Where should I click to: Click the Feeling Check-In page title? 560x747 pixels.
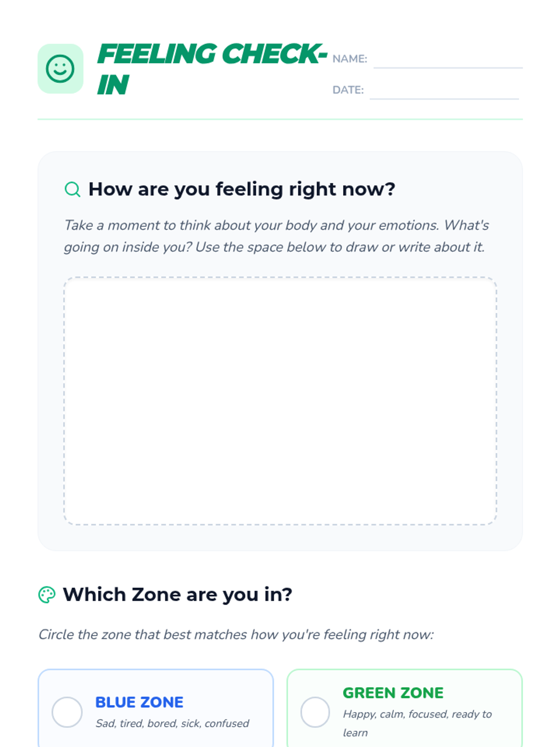tap(212, 69)
